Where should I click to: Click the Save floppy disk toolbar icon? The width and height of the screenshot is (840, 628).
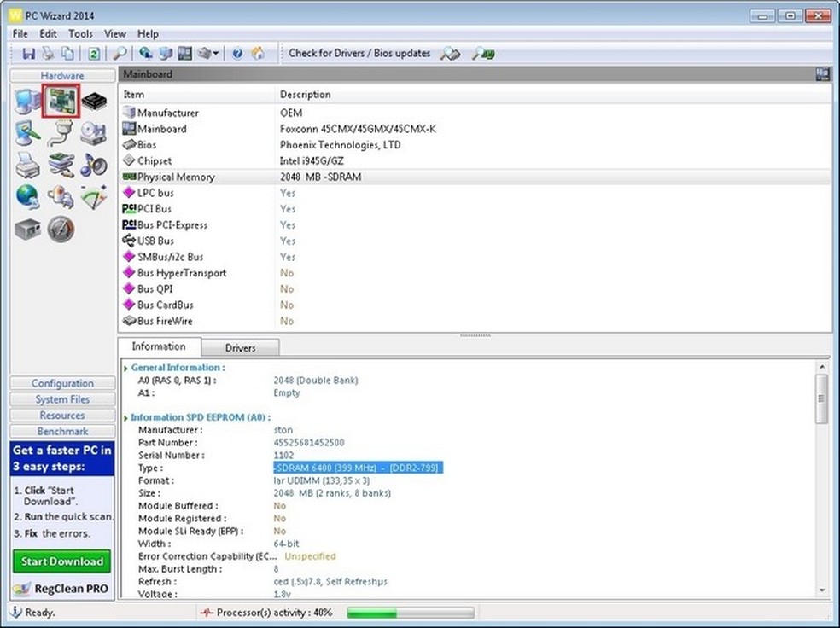tap(28, 54)
